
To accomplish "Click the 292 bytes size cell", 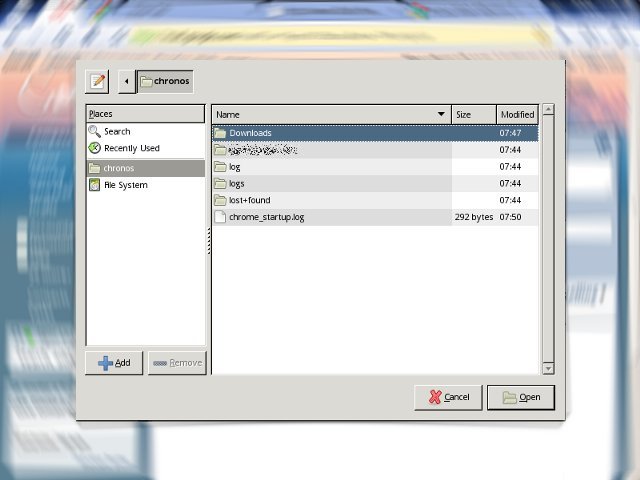I will [x=474, y=217].
